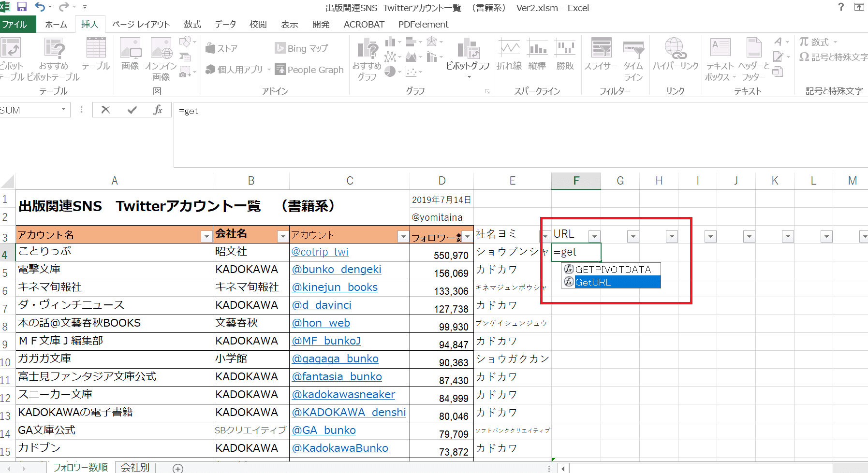
Task: Open the @kinejun_books account link
Action: [x=335, y=287]
